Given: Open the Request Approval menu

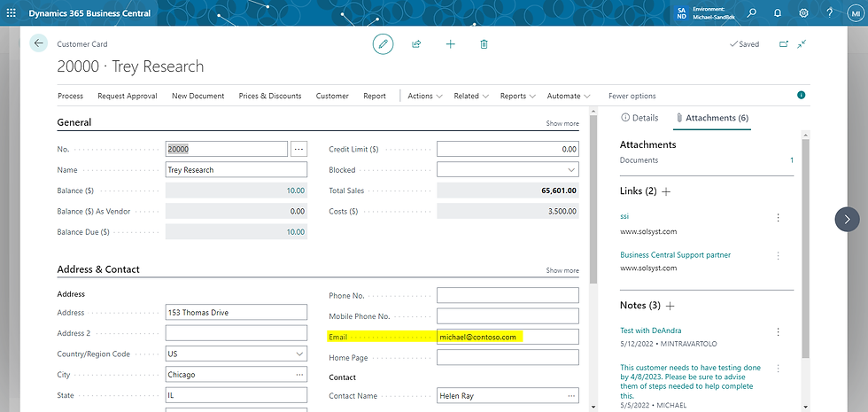Looking at the screenshot, I should pos(128,96).
